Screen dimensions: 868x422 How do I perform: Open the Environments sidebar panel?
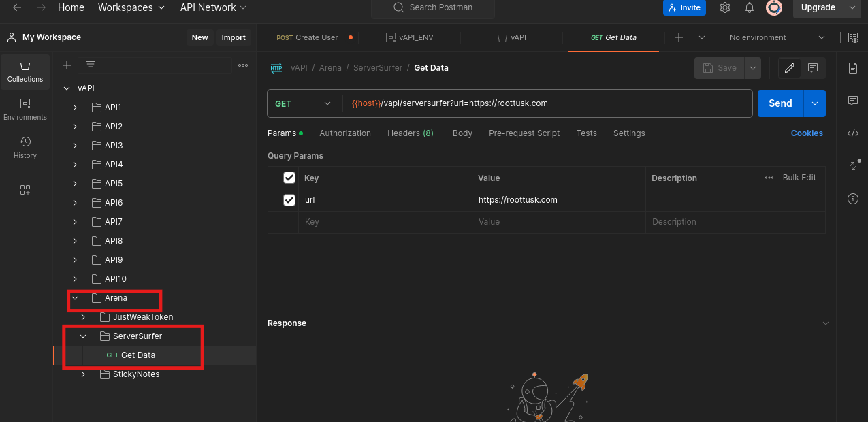click(25, 109)
